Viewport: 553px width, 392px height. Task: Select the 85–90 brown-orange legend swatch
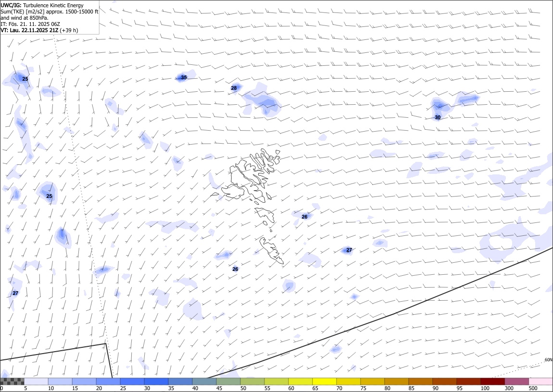[x=420, y=381]
